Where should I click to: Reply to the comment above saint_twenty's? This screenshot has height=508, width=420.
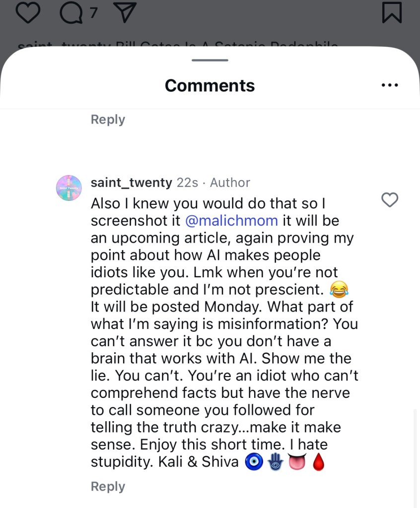(108, 120)
